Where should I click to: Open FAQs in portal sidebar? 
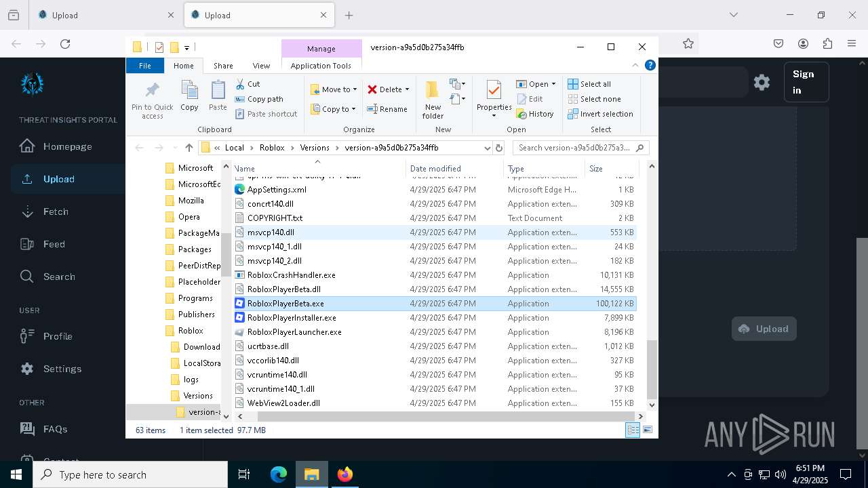pos(55,429)
